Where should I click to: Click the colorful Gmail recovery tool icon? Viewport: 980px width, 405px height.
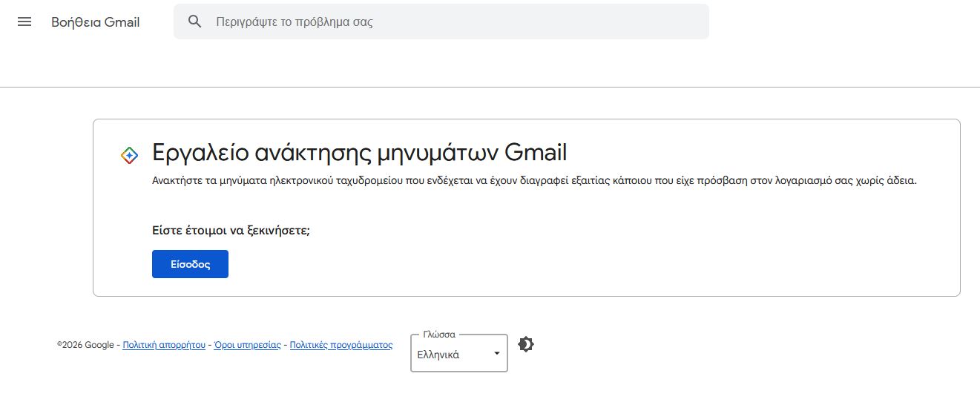129,155
